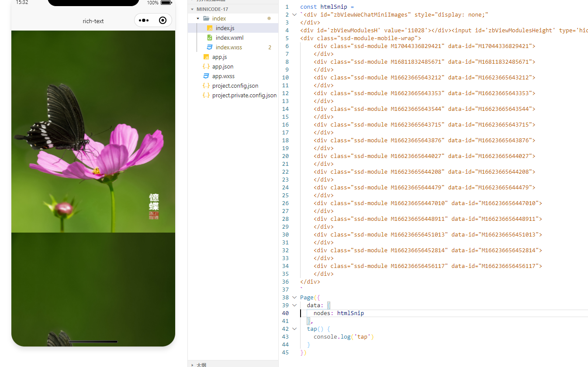Tap the butterfly on flower image in simulator
588x367 pixels.
(93, 131)
